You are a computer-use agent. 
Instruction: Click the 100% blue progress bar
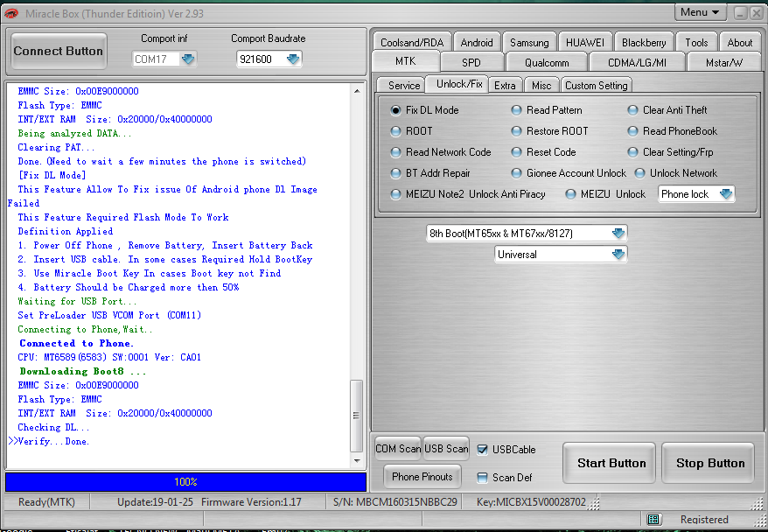[185, 481]
